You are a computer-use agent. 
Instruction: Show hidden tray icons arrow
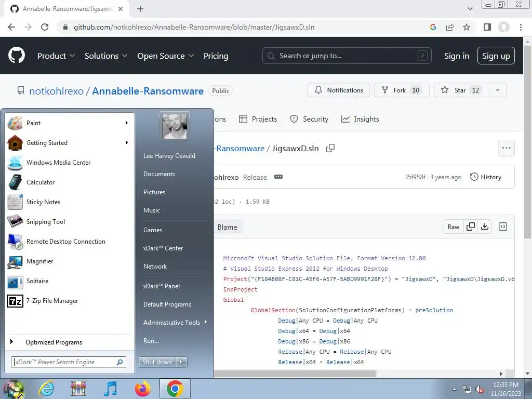(x=454, y=390)
